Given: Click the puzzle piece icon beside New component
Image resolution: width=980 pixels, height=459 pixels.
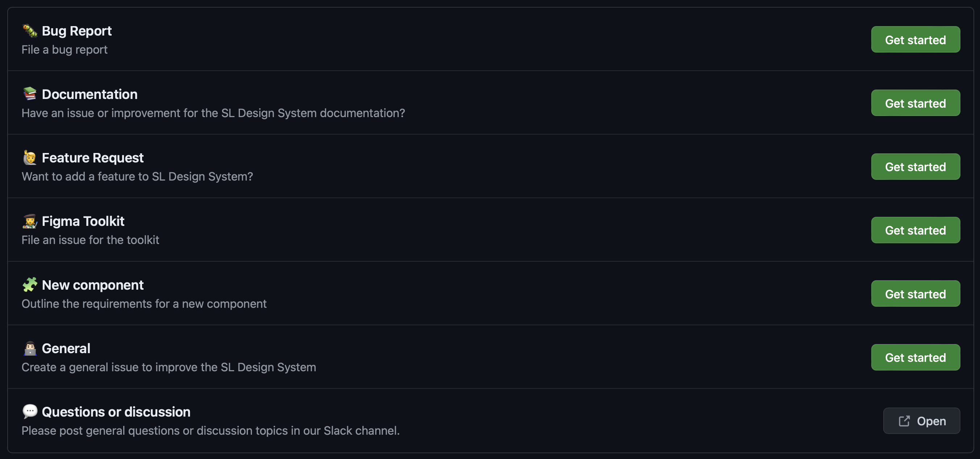Looking at the screenshot, I should (x=30, y=285).
